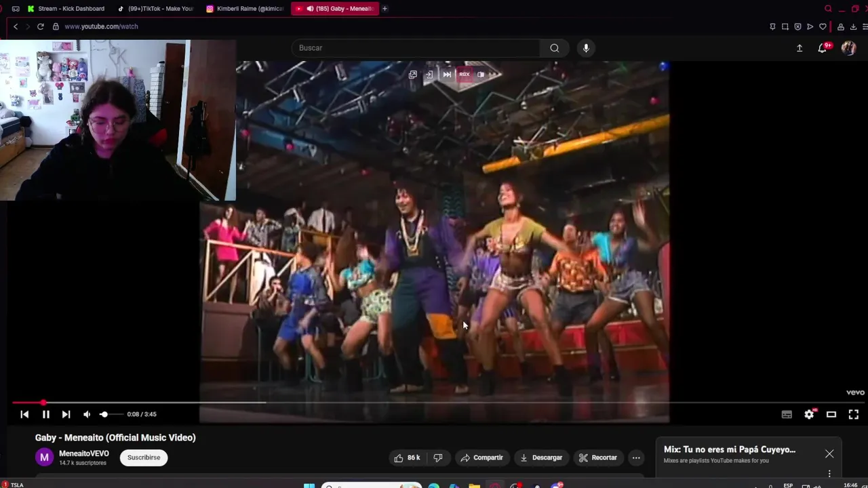Like the video with thumbs up
868x488 pixels.
tap(407, 457)
